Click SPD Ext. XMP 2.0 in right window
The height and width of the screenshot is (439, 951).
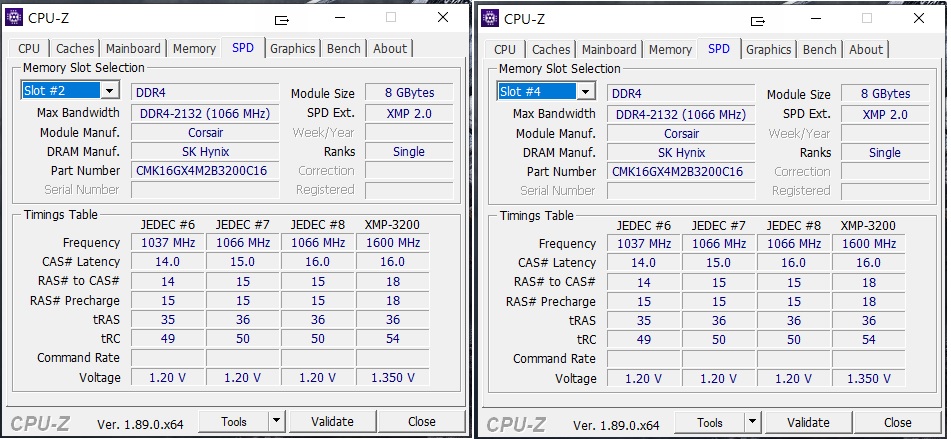[x=885, y=115]
